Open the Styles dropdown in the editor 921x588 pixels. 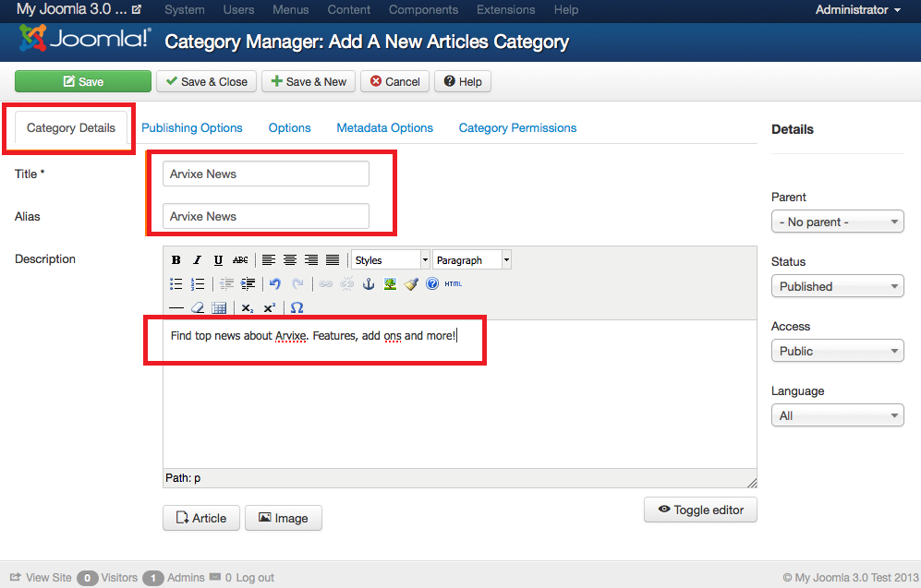coord(391,260)
